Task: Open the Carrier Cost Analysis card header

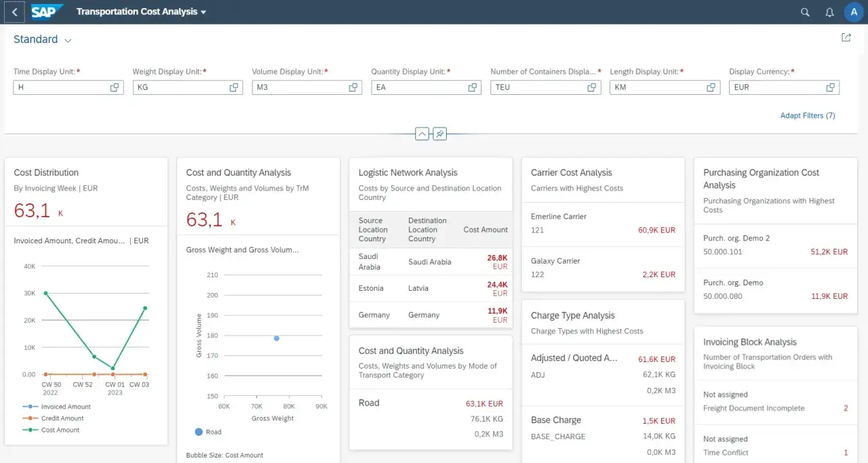Action: (x=603, y=180)
